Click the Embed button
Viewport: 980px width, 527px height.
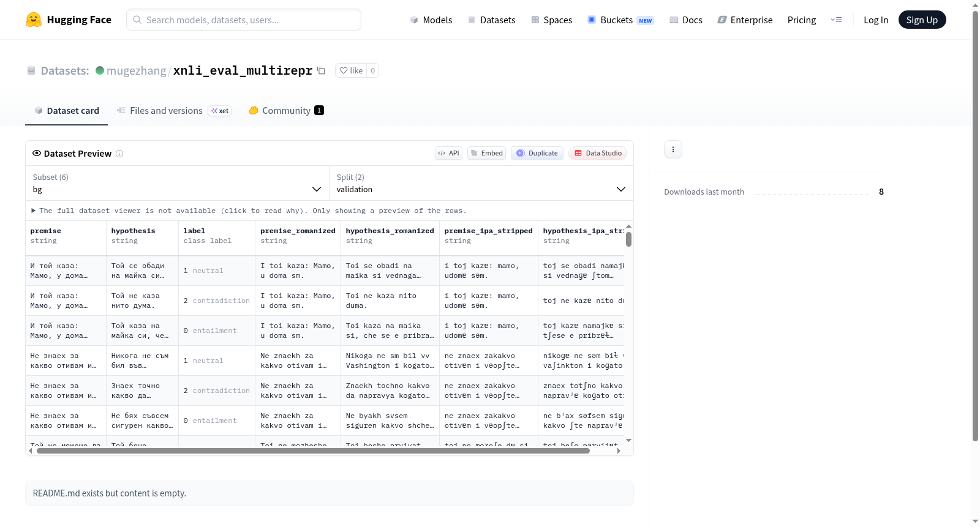point(487,153)
